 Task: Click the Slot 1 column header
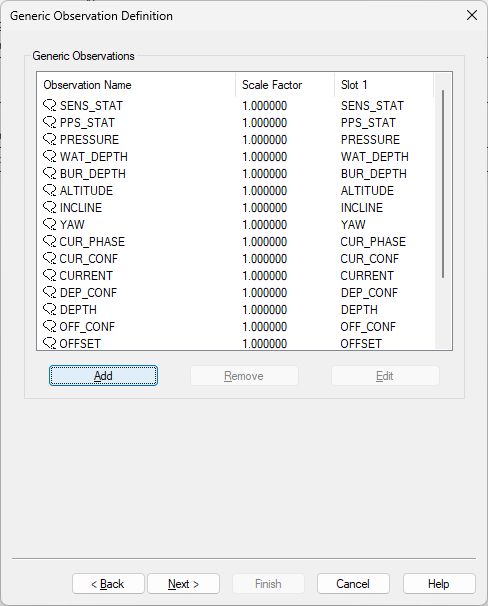(x=384, y=85)
